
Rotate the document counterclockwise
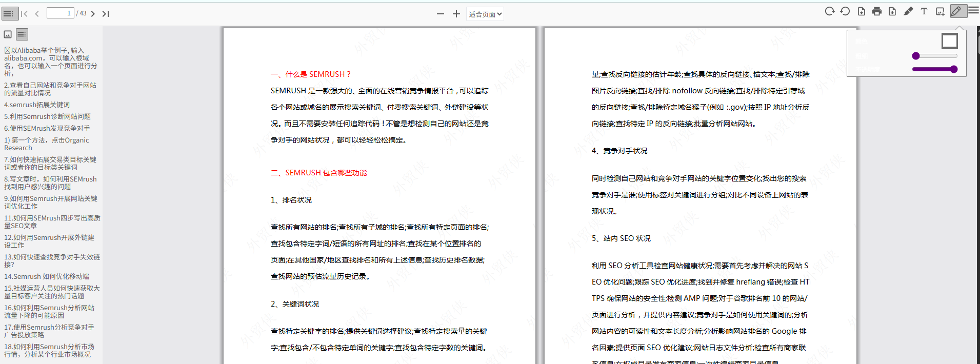click(x=845, y=11)
